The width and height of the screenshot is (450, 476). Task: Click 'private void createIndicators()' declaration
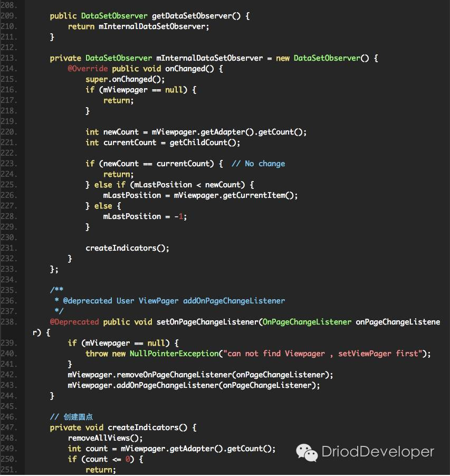(x=119, y=427)
